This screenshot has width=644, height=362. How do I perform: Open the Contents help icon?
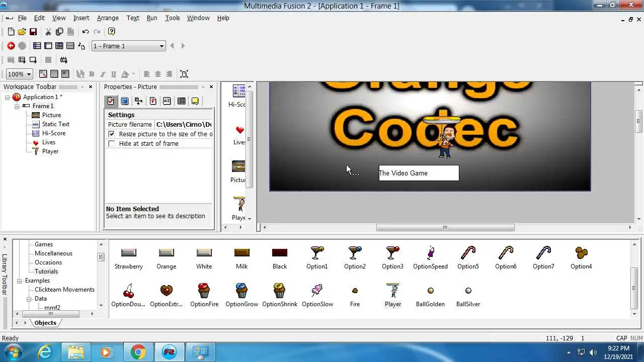click(112, 32)
